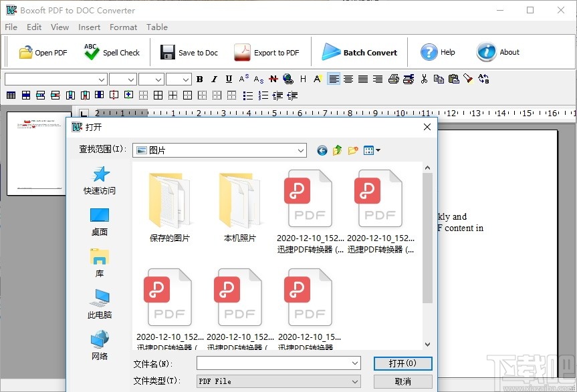Open the Table menu
Image resolution: width=577 pixels, height=392 pixels.
click(x=157, y=27)
